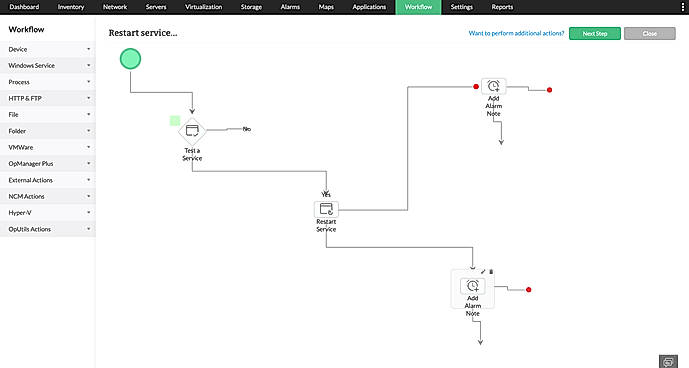This screenshot has width=689, height=368.
Task: Open the Storage tab
Action: point(251,7)
